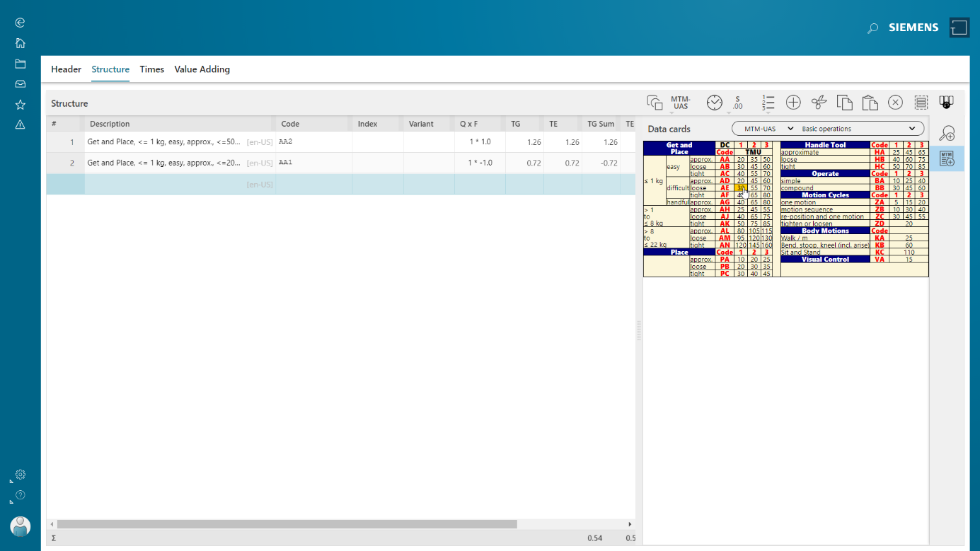
Task: Go to the home icon in sidebar
Action: pyautogui.click(x=20, y=43)
